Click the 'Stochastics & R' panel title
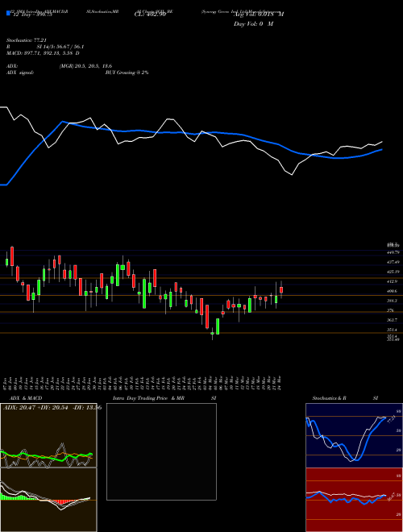The image size is (403, 532). (330, 398)
